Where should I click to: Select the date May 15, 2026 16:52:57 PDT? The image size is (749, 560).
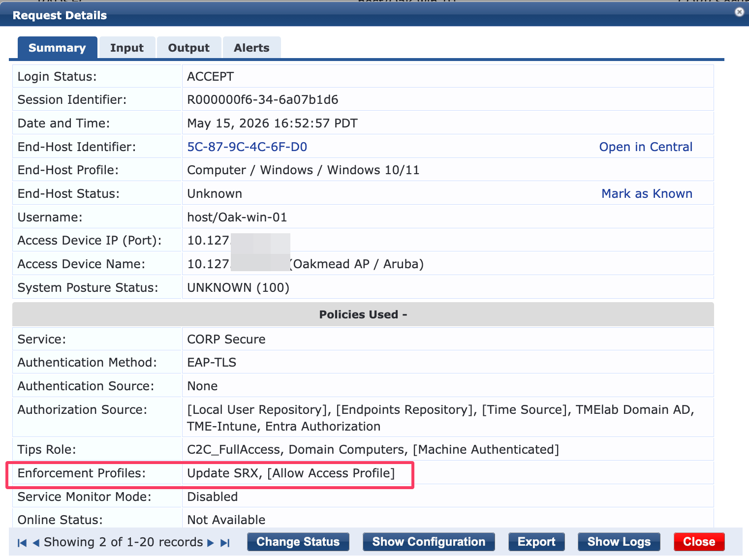[x=272, y=123]
